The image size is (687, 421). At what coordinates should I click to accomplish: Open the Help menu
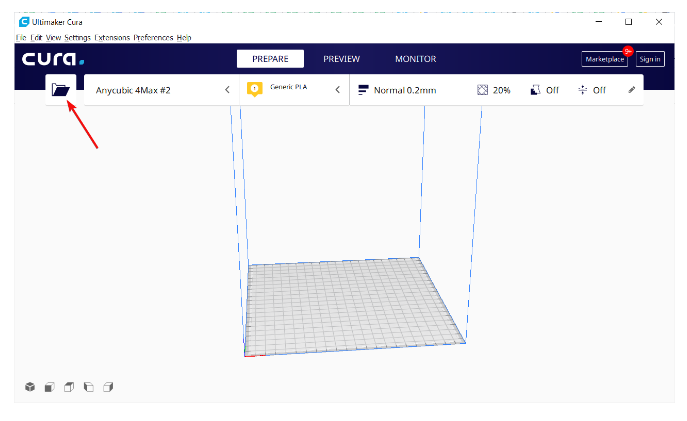pos(184,38)
